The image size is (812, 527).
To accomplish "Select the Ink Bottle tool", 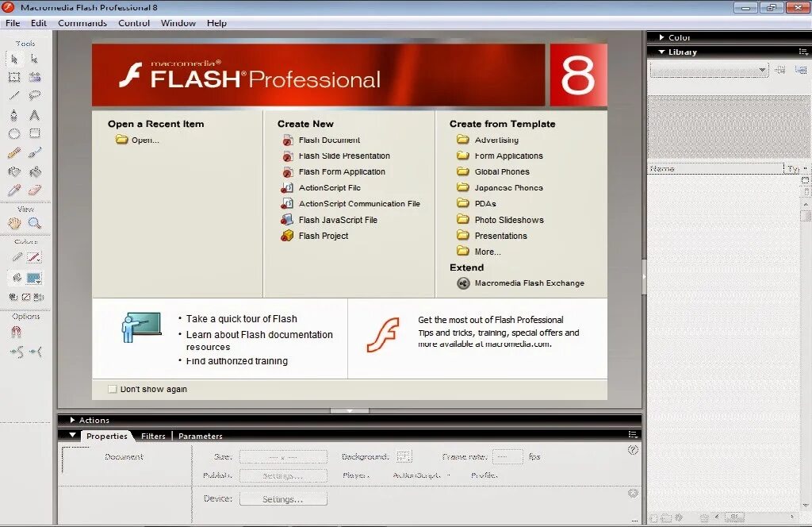I will tap(14, 171).
